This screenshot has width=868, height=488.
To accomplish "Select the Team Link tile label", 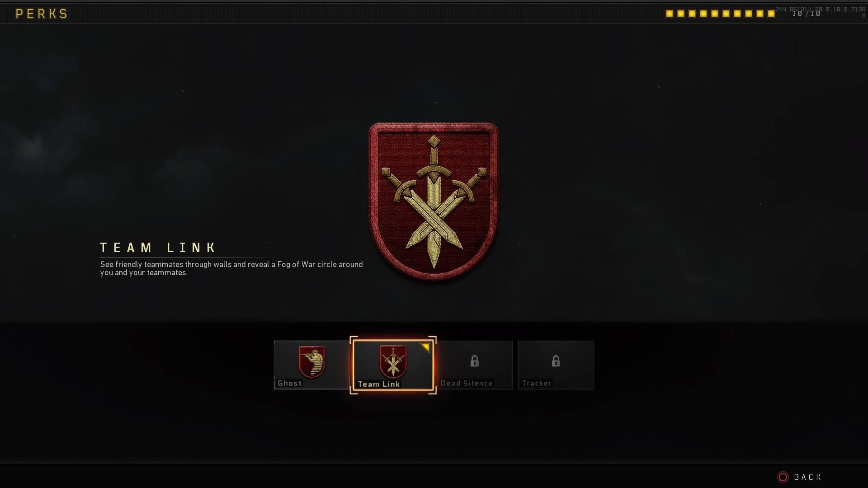I will point(379,384).
